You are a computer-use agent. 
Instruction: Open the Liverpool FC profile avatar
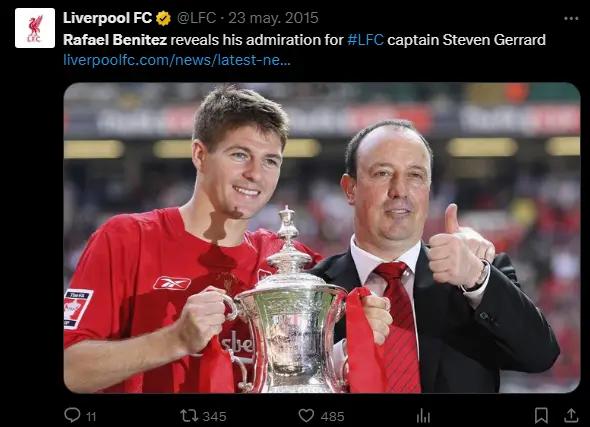click(x=35, y=28)
